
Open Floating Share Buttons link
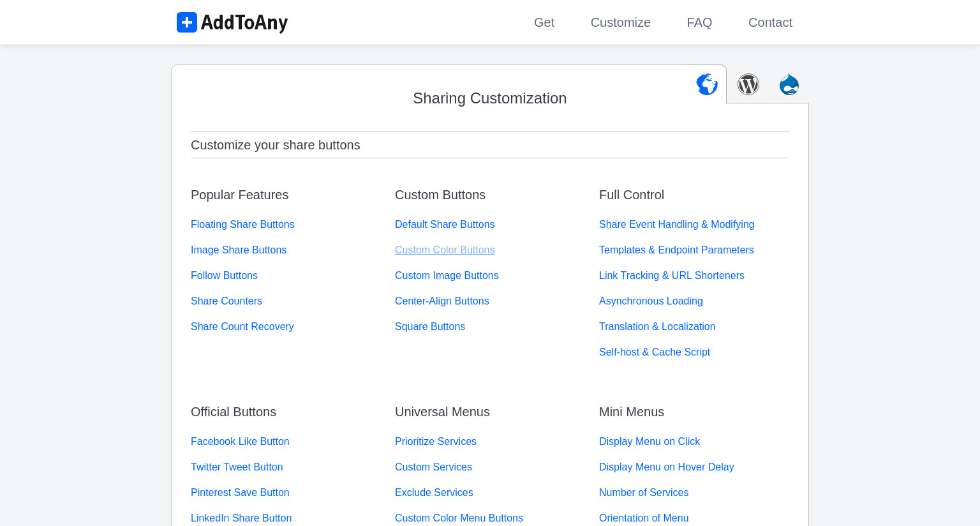point(242,224)
